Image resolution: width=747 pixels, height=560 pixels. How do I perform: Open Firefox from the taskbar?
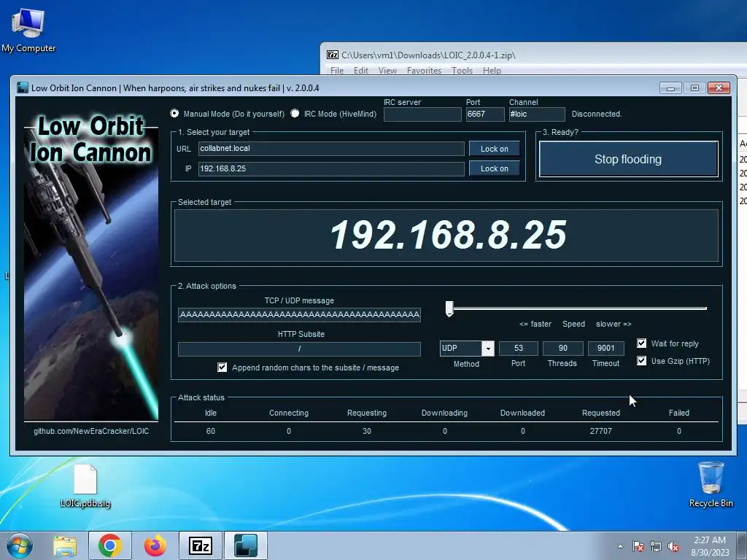click(x=155, y=545)
